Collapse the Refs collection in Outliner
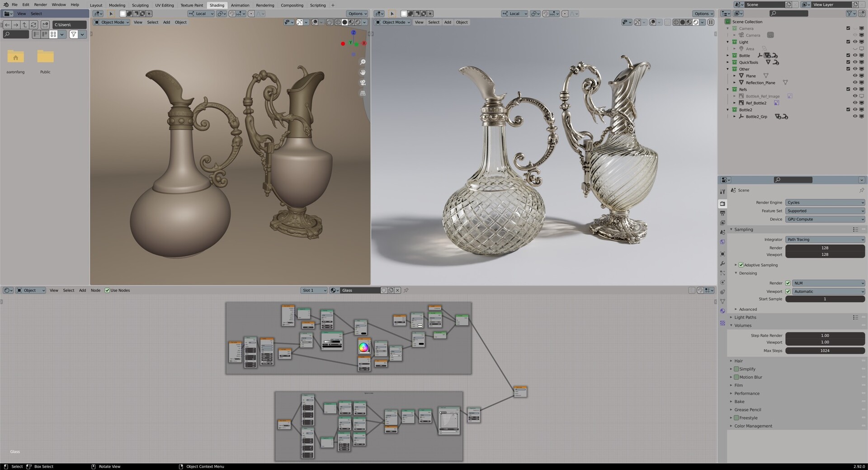The width and height of the screenshot is (868, 470). click(728, 89)
